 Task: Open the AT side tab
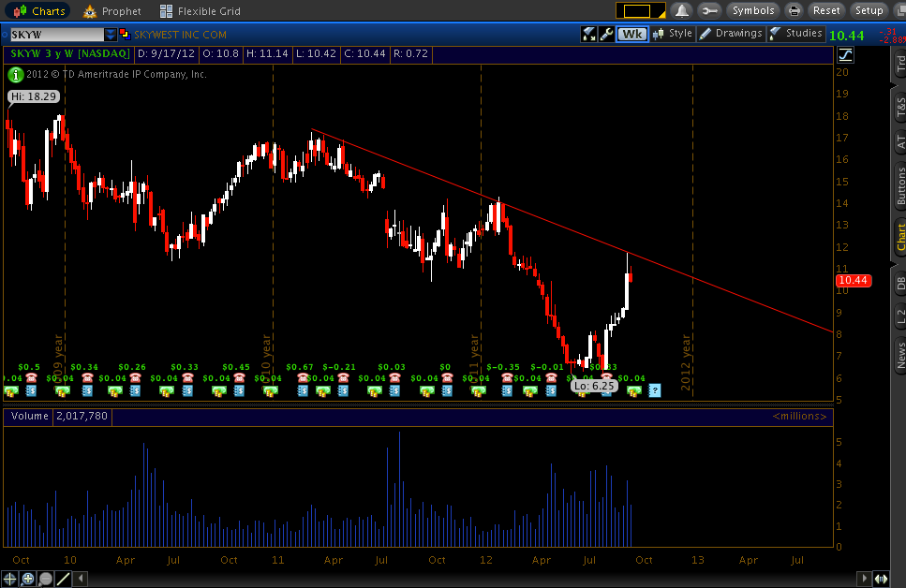pyautogui.click(x=900, y=141)
